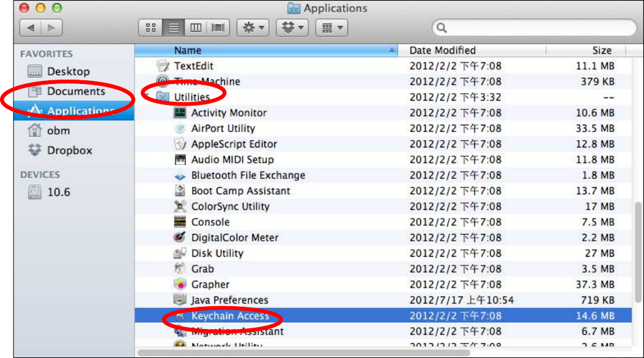
Task: Click the horizontal scrollbar thumb
Action: coord(303,352)
